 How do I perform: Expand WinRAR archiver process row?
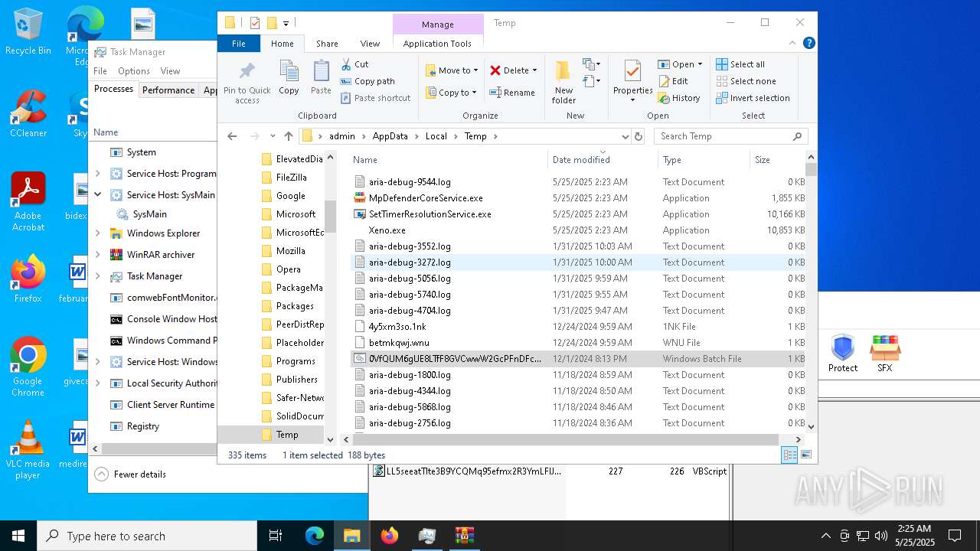[97, 255]
